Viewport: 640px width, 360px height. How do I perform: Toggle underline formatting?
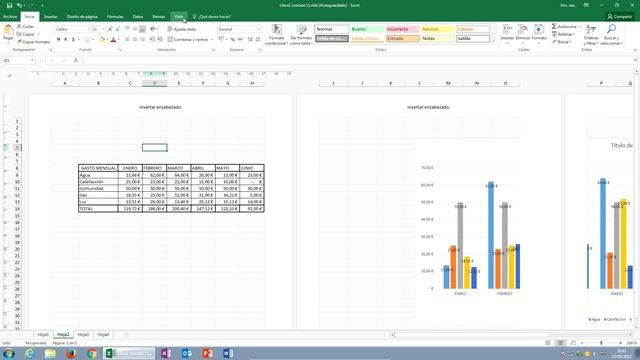tap(73, 40)
